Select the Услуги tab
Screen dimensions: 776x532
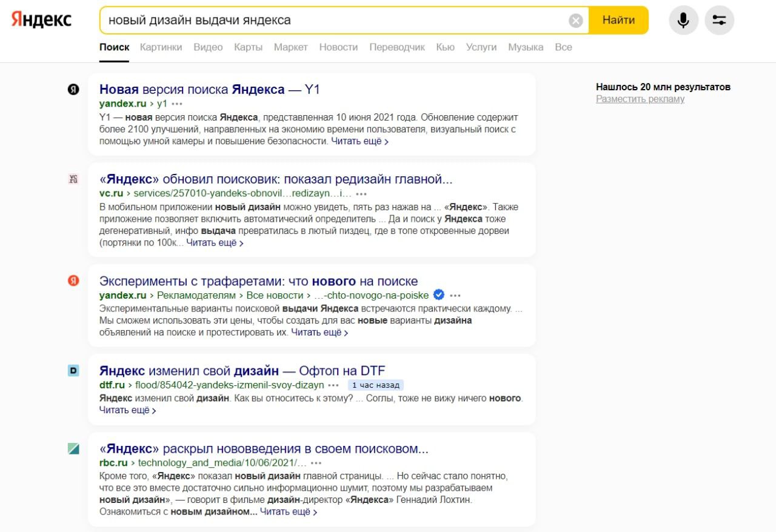[x=481, y=47]
